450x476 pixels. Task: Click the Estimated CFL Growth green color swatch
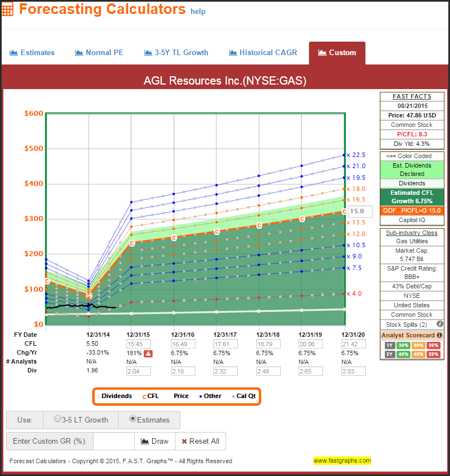(x=412, y=197)
